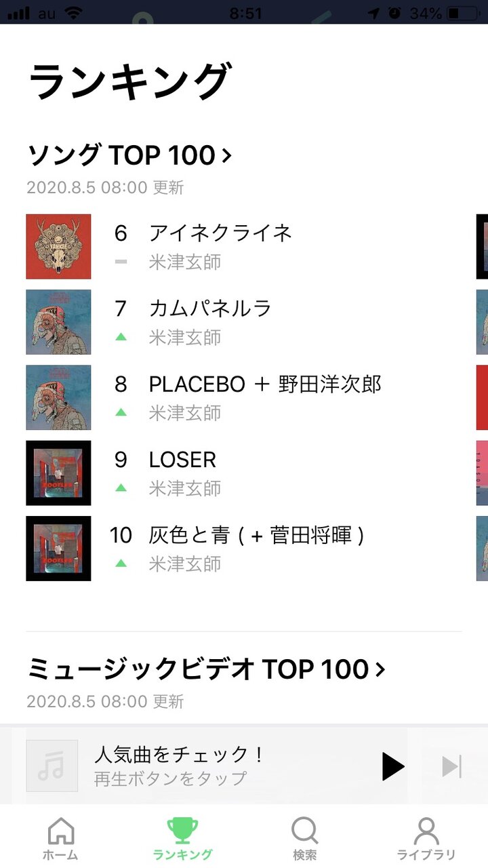Play the song アイネクライネ
Viewport: 488px width, 868px height.
click(x=220, y=233)
